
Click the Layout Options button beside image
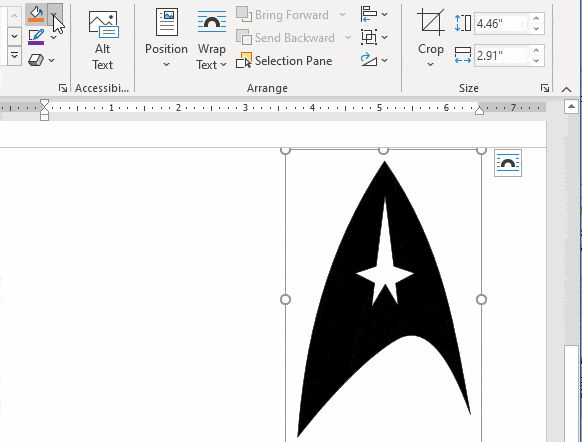[508, 163]
